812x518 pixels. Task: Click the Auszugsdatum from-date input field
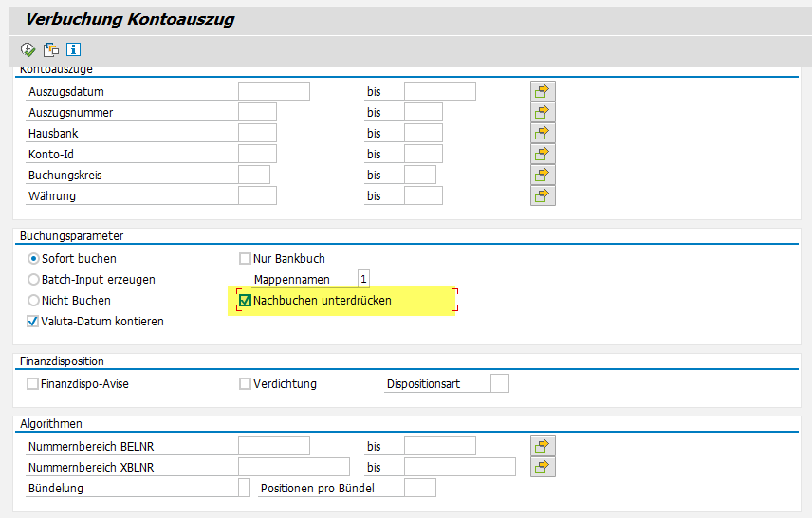coord(274,91)
